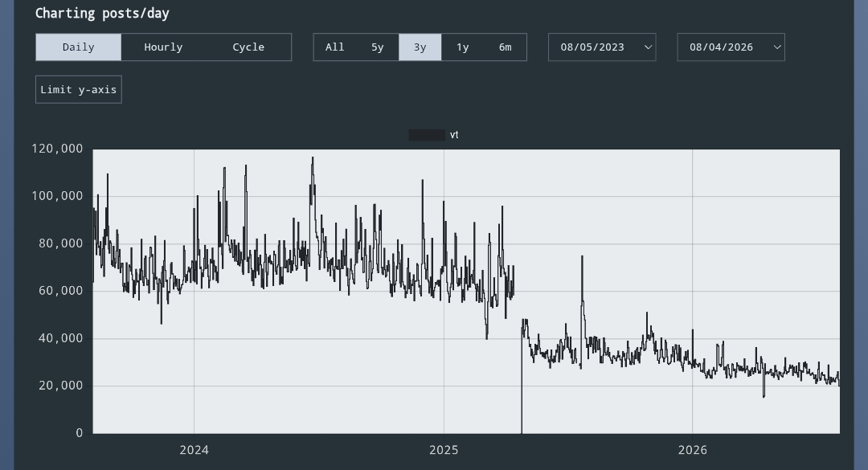Viewport: 868px width, 470px height.
Task: Click the Charting posts/day heading
Action: tap(102, 14)
